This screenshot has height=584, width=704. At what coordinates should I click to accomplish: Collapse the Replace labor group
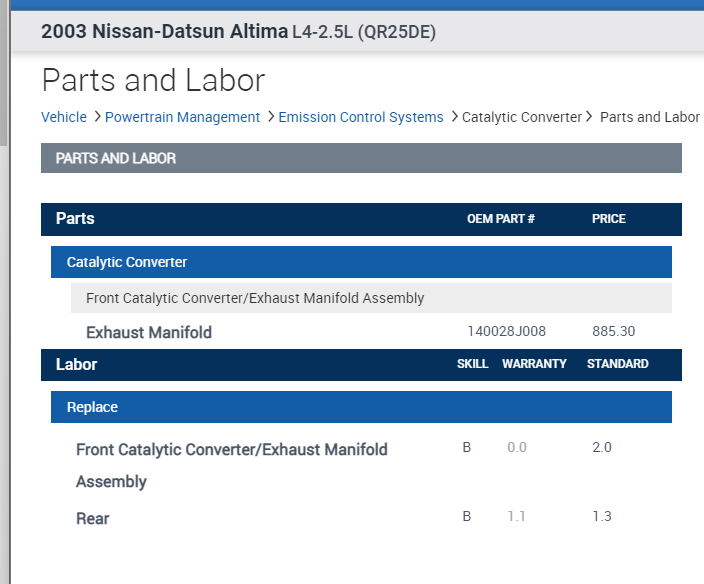(361, 407)
